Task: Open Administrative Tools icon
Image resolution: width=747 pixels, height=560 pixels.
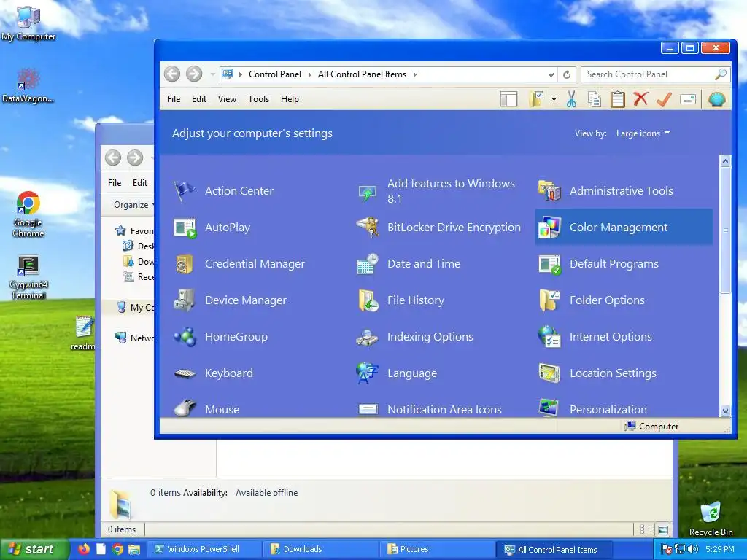Action: click(549, 191)
